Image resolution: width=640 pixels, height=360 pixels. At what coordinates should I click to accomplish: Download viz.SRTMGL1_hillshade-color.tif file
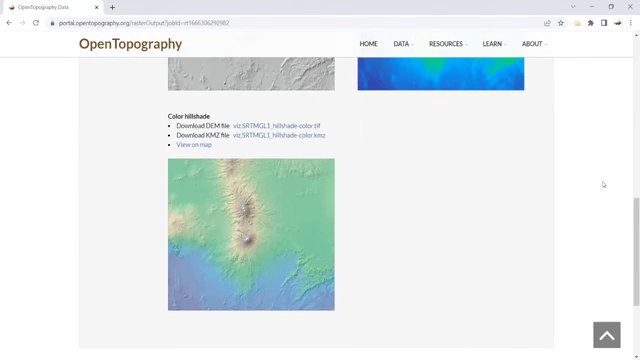[276, 126]
